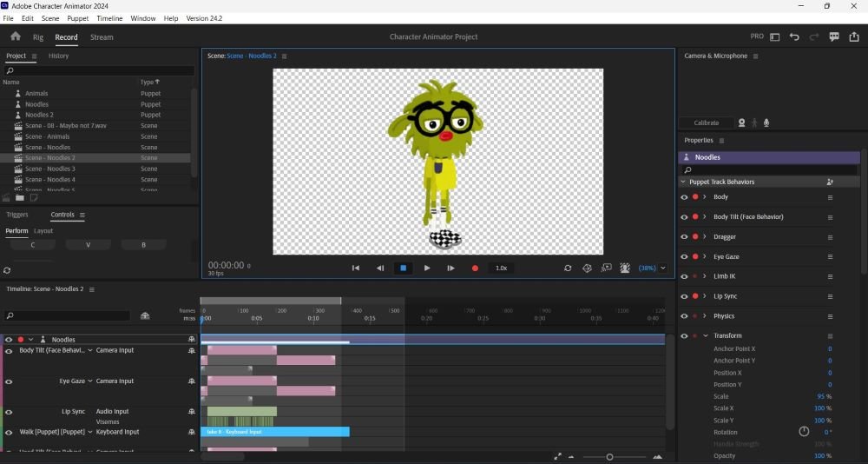Hide the Eye Gaze track in the timeline
The height and width of the screenshot is (464, 868).
(x=9, y=381)
